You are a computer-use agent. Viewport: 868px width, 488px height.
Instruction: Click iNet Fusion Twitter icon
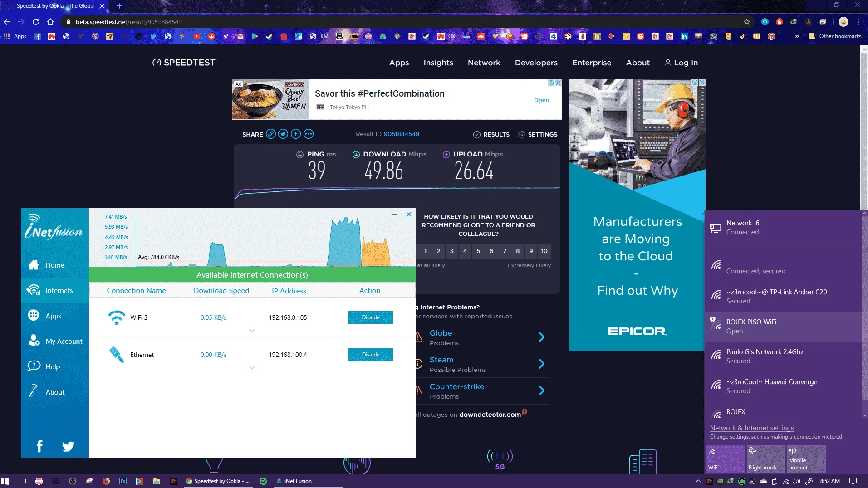click(68, 447)
